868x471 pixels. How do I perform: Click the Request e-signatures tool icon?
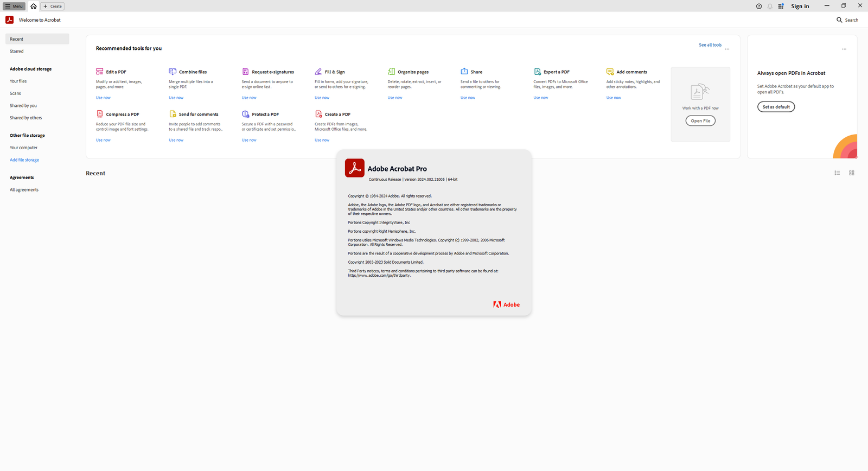tap(245, 72)
